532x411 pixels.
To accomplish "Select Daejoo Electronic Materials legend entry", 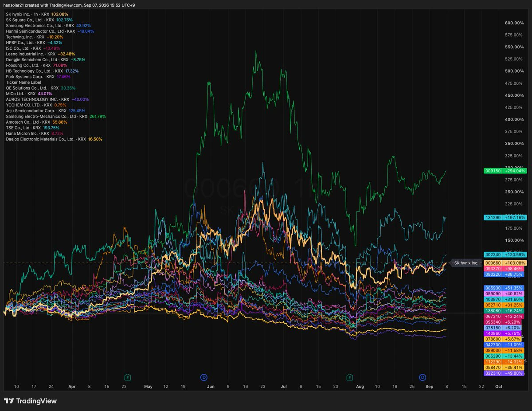I will point(54,139).
